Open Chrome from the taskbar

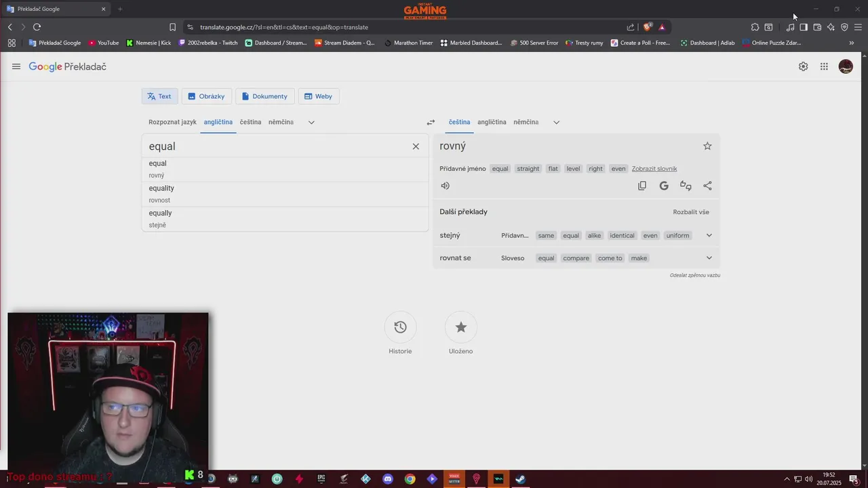tap(410, 479)
